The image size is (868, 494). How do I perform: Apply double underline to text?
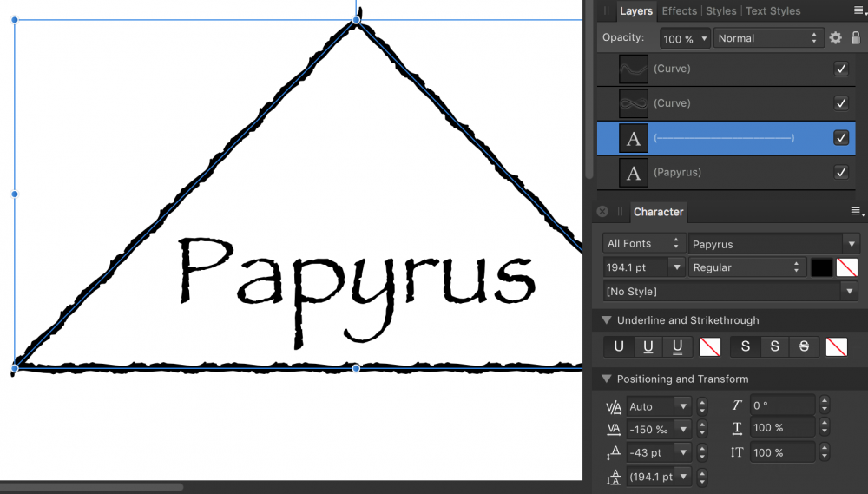(677, 347)
